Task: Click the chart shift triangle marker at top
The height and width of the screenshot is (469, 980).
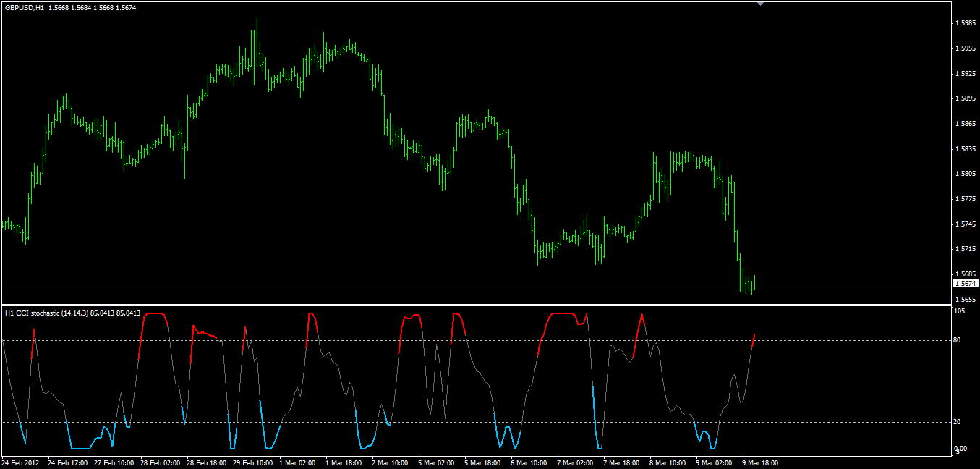Action: tap(759, 4)
